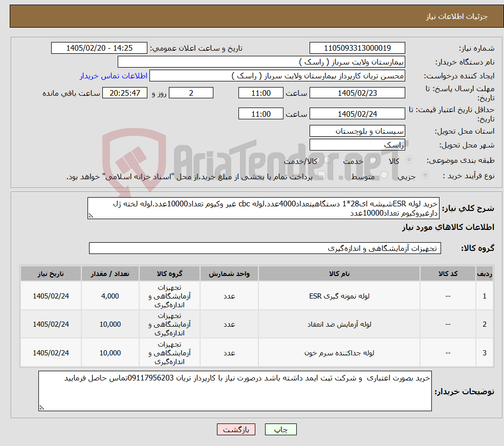Click the delivery city field راسک
This screenshot has width=504, height=446.
357,145
